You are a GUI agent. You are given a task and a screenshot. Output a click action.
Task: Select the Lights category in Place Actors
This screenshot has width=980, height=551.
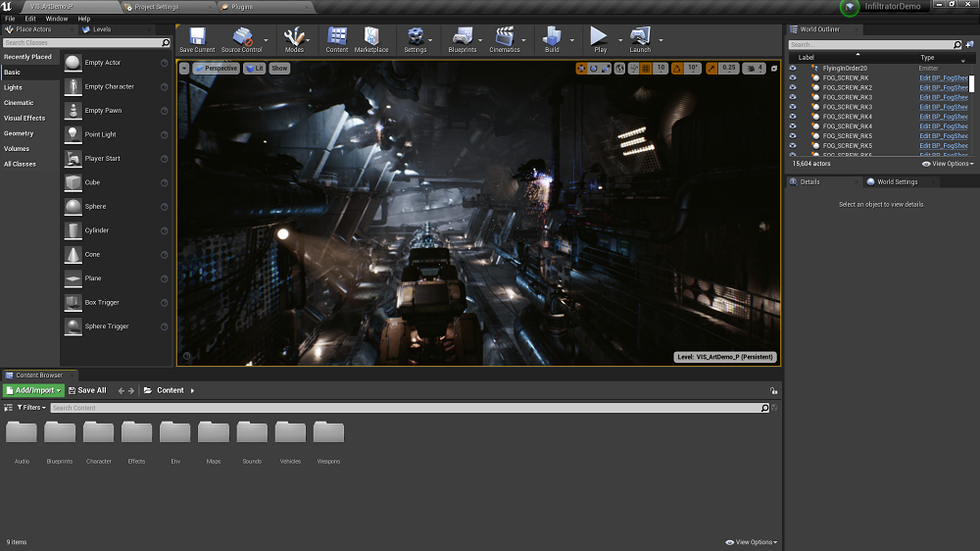[29, 87]
